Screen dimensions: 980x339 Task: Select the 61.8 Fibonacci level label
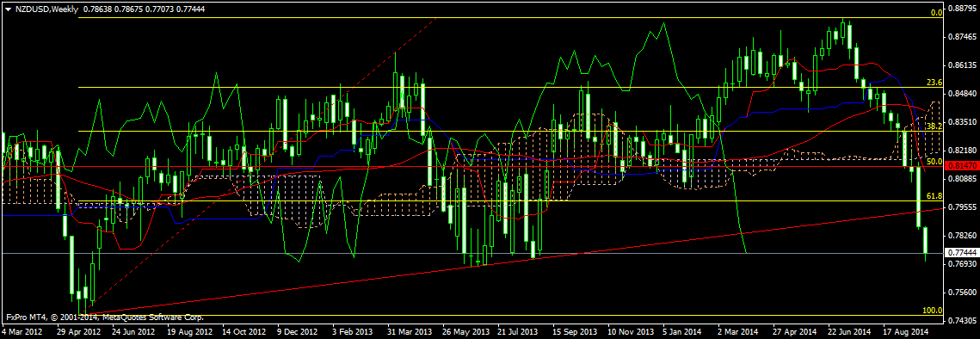[x=934, y=196]
